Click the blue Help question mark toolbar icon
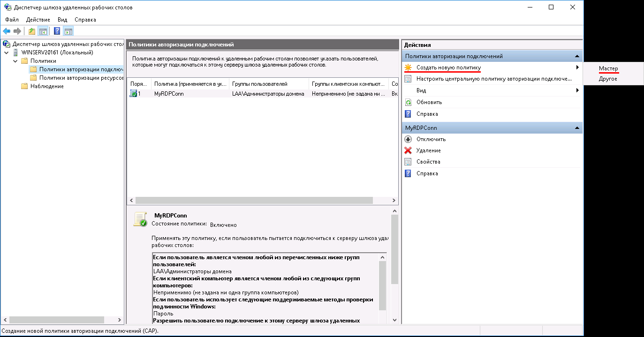This screenshot has height=337, width=644. coord(57,31)
